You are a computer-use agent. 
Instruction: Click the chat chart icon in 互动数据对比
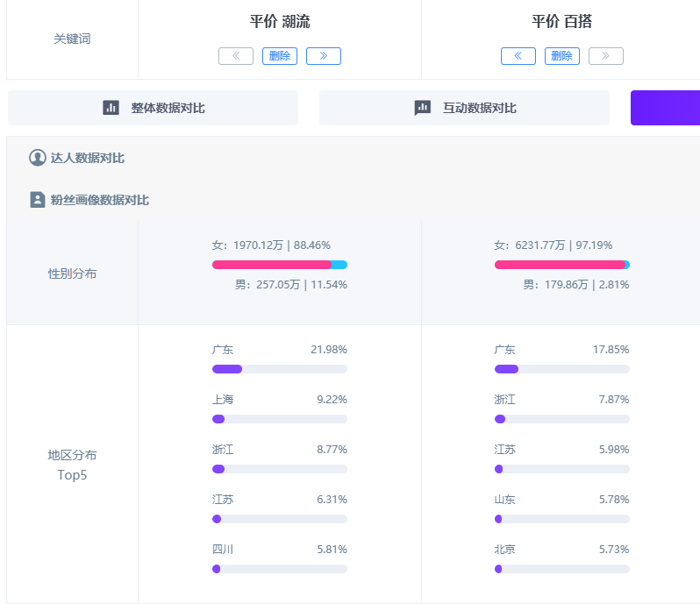[x=422, y=108]
